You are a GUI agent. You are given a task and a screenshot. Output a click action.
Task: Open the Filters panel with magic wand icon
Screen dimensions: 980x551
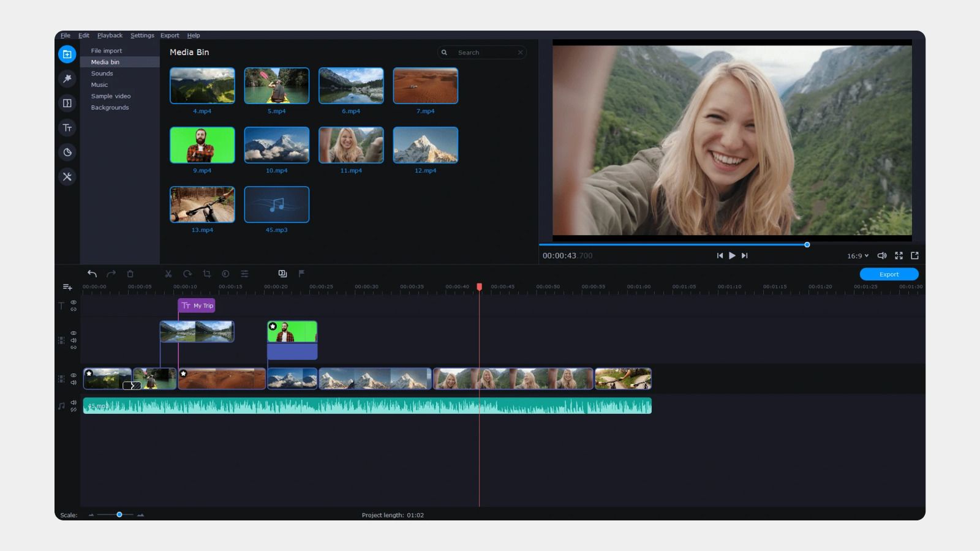pos(67,79)
